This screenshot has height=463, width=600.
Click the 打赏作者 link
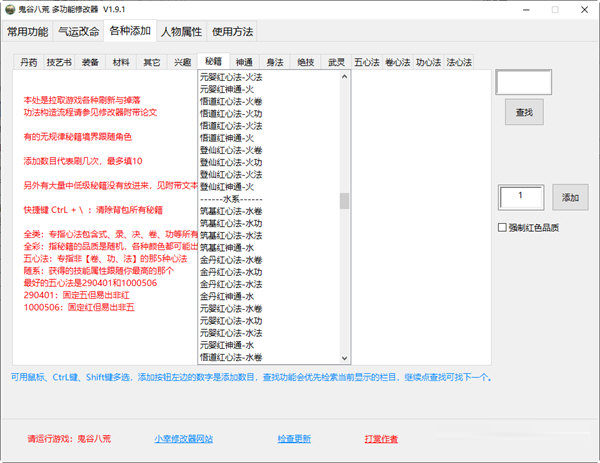(x=381, y=438)
